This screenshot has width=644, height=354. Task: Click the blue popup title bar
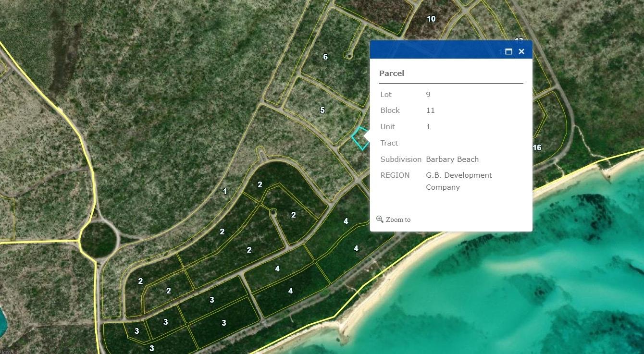pos(433,50)
